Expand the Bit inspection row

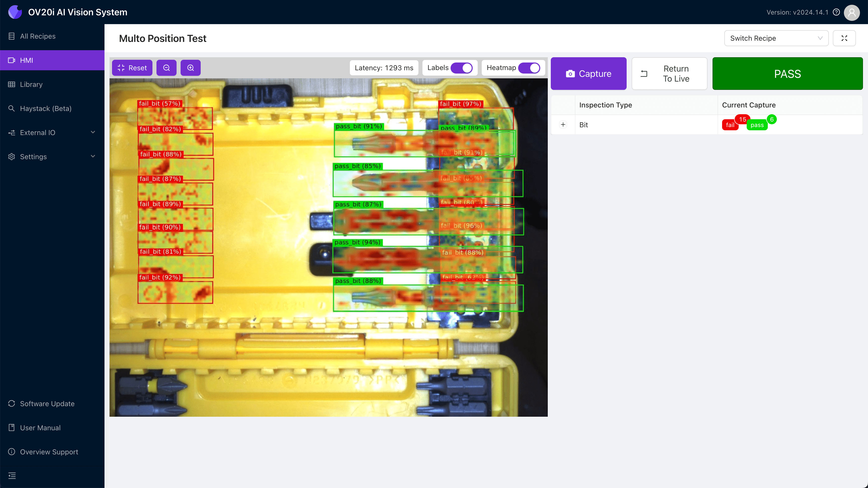tap(563, 125)
